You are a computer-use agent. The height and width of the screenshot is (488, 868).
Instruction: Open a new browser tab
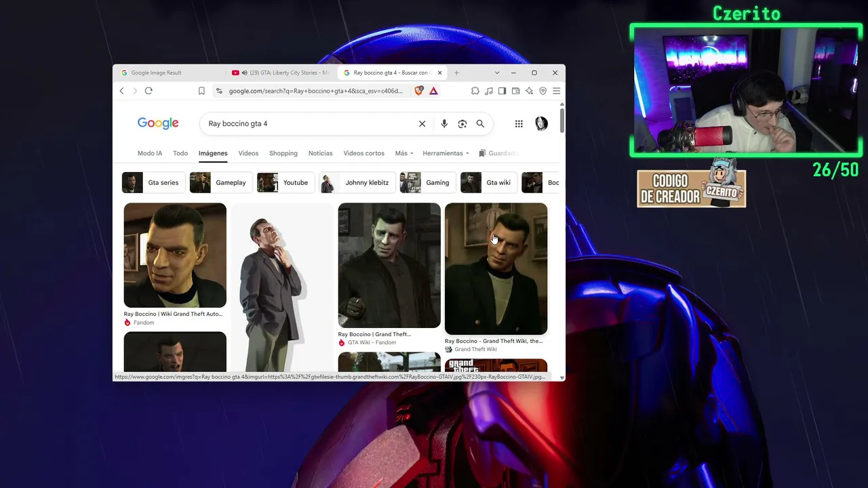point(456,73)
